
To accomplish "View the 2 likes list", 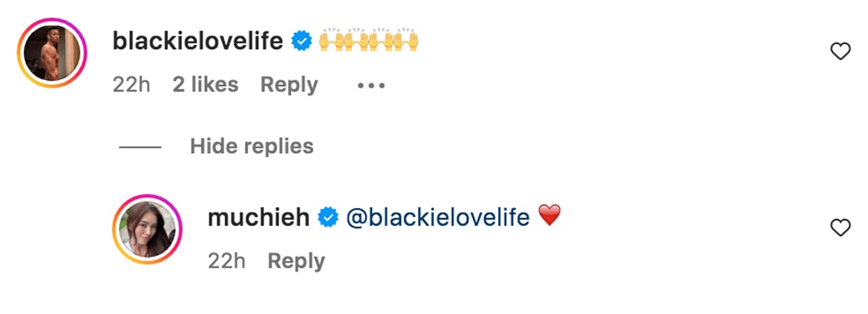I will (x=206, y=85).
